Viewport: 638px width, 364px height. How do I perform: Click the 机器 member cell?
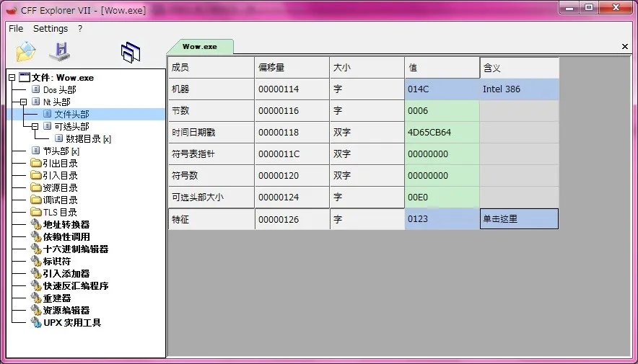click(211, 89)
